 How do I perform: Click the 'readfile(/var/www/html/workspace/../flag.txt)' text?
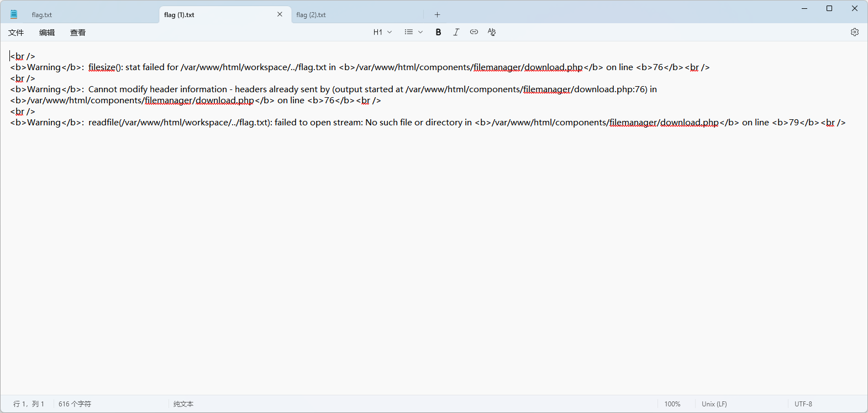point(180,123)
